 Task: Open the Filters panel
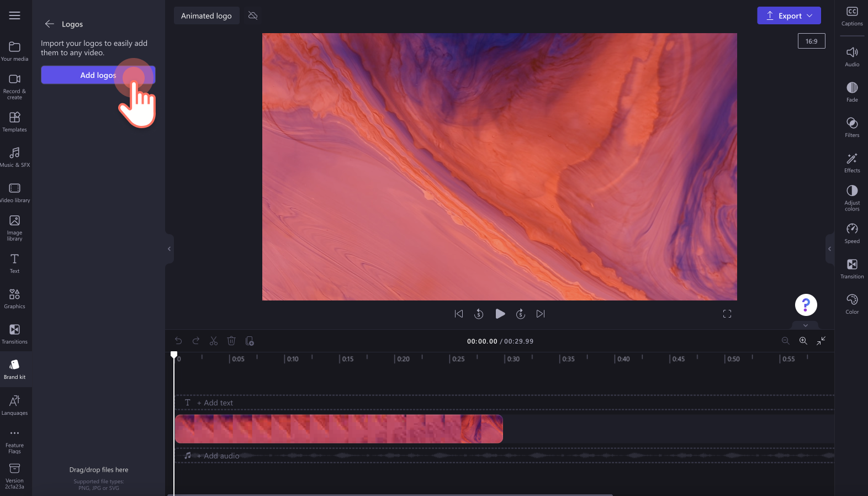coord(852,127)
